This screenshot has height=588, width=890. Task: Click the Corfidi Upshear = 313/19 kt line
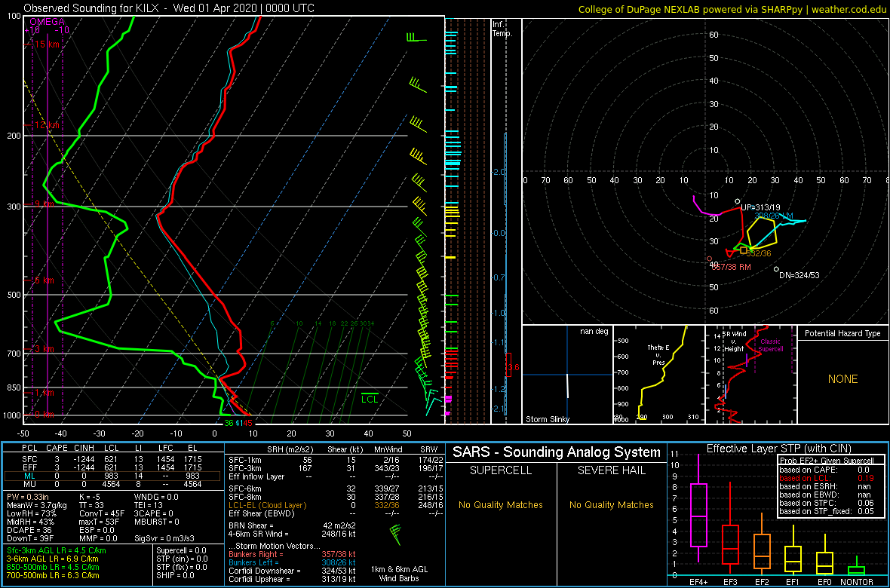click(292, 580)
